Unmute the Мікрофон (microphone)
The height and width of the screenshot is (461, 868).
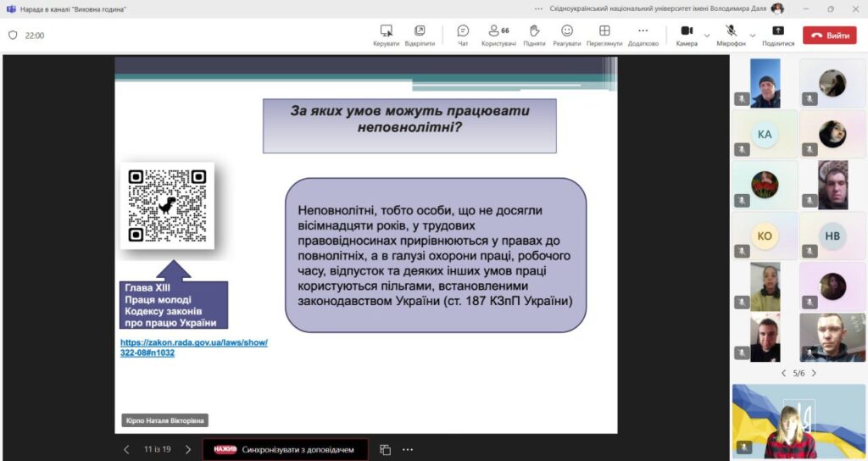point(730,31)
